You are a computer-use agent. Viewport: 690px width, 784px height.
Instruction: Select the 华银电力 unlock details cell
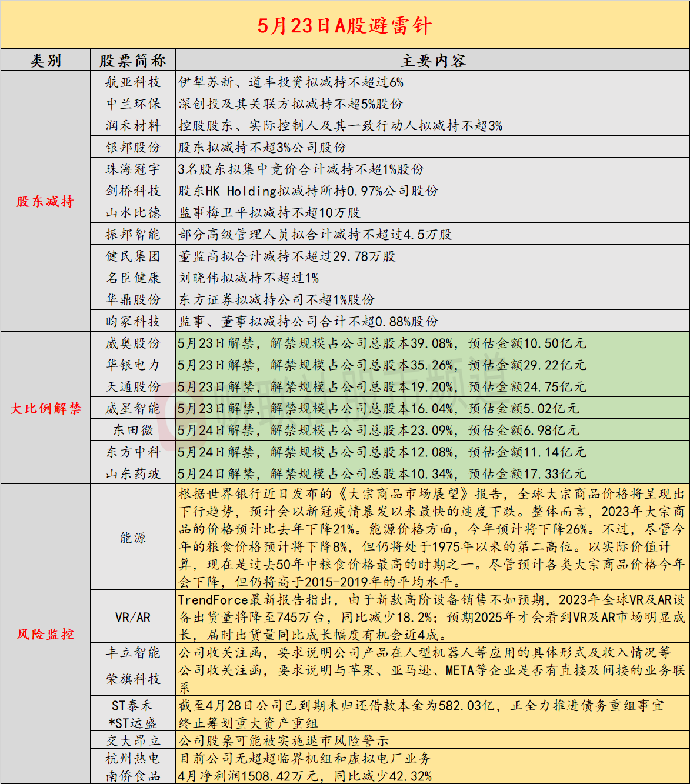pos(432,365)
